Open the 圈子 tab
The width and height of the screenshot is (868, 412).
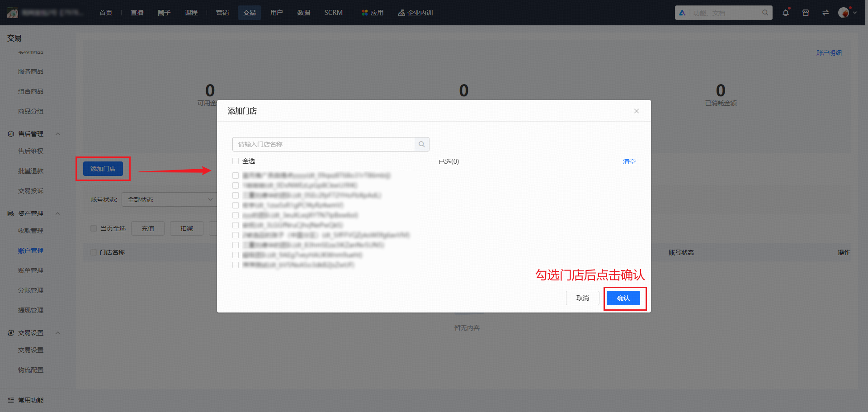tap(164, 13)
